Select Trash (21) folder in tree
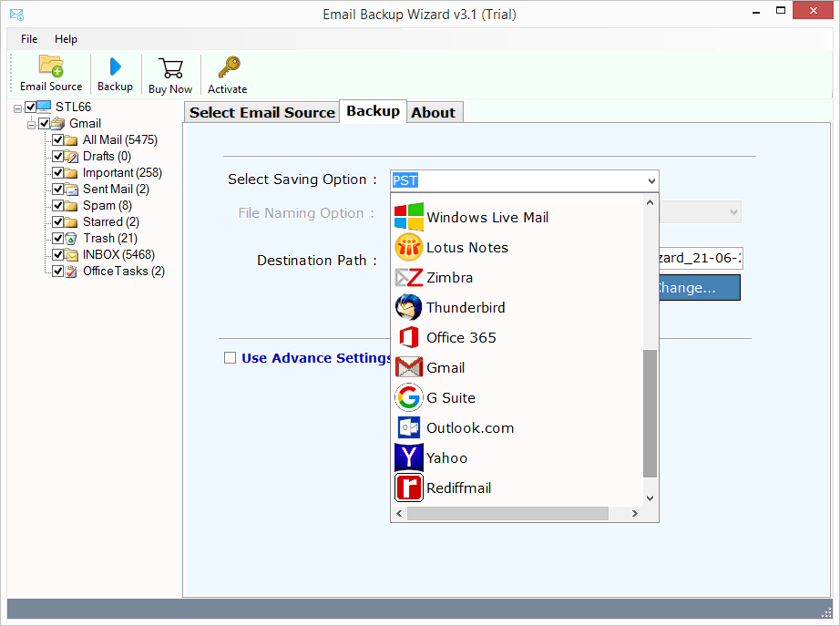Image resolution: width=840 pixels, height=626 pixels. 110,239
